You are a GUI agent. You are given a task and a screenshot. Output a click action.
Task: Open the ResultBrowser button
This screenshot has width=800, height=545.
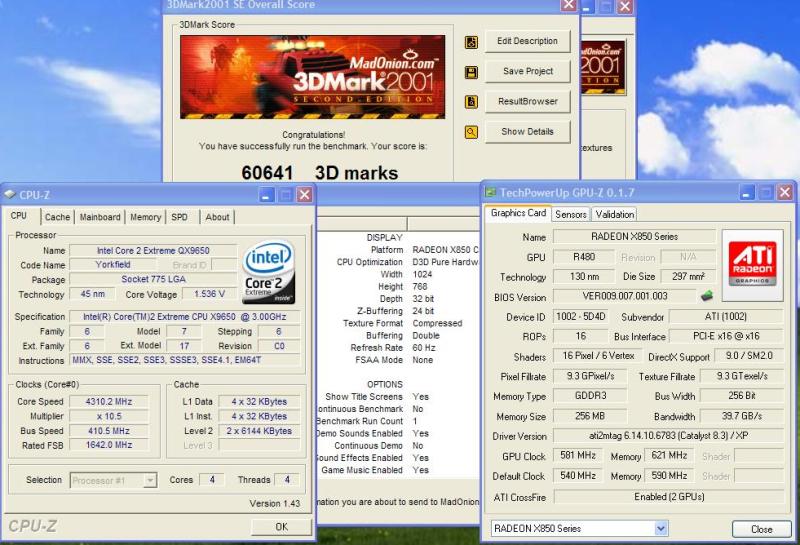[x=528, y=102]
